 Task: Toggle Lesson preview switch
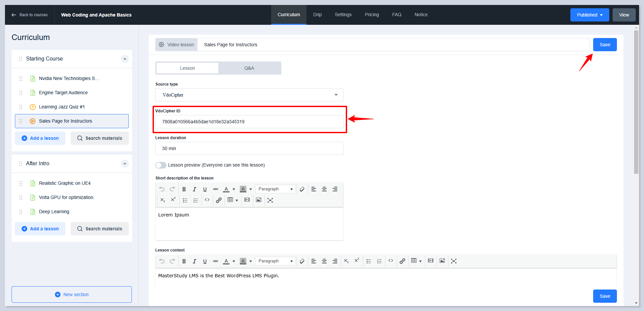tap(161, 165)
